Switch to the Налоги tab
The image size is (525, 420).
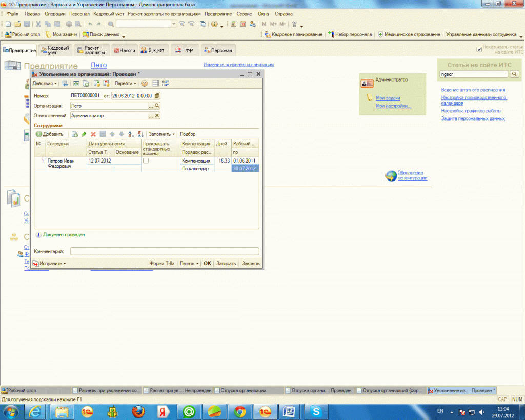(125, 50)
